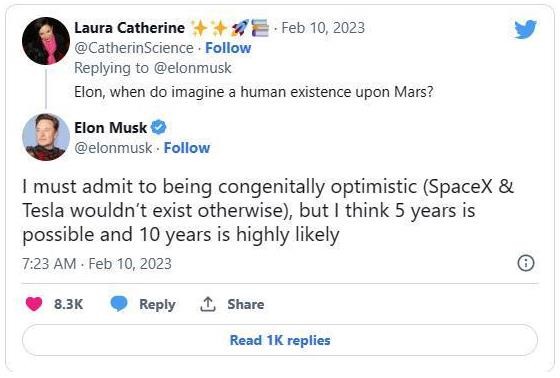
Task: Click the Share label
Action: click(x=246, y=304)
